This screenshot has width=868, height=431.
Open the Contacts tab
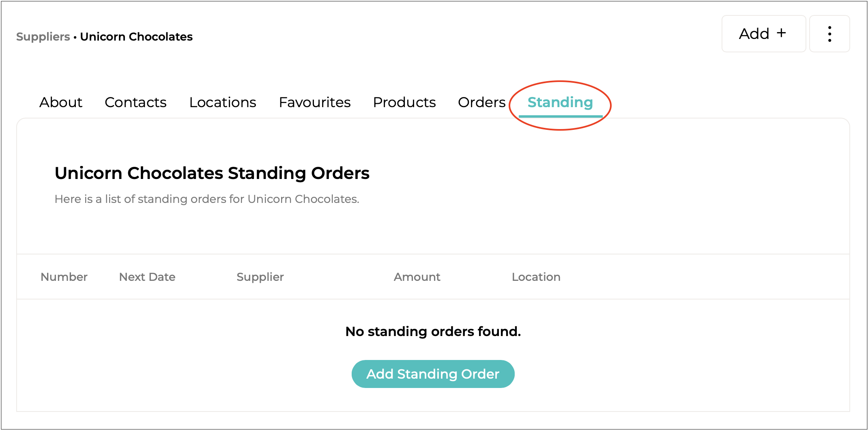[135, 103]
